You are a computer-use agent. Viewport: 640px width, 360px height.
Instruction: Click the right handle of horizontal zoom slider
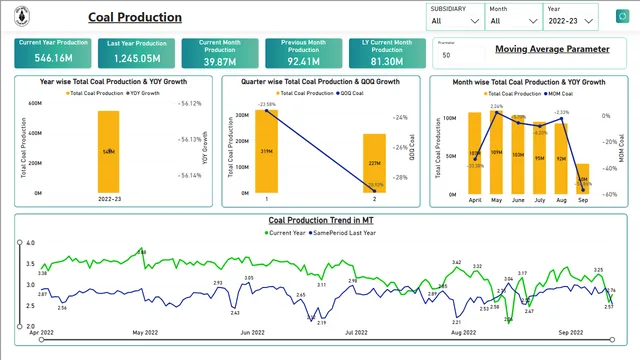(612, 340)
